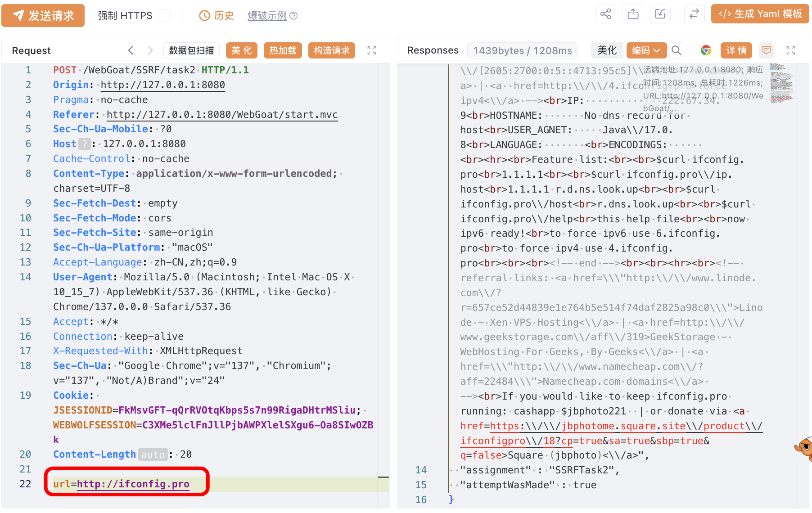This screenshot has width=812, height=513.
Task: Click the 1439bytes / 1208ms response stats
Action: point(523,50)
